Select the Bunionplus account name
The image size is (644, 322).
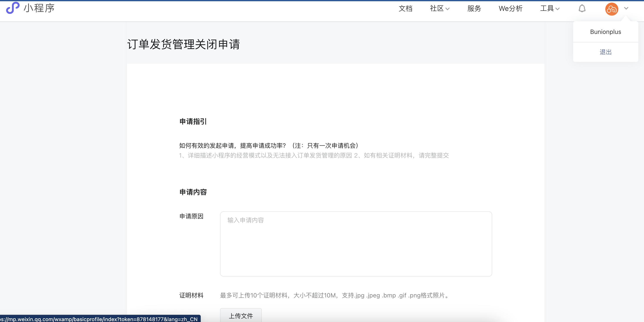point(605,32)
